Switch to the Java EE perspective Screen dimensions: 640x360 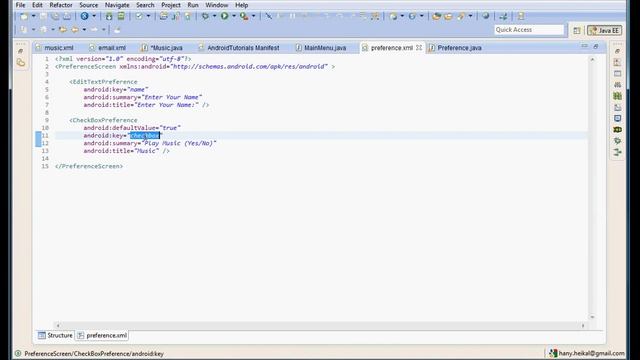[604, 31]
